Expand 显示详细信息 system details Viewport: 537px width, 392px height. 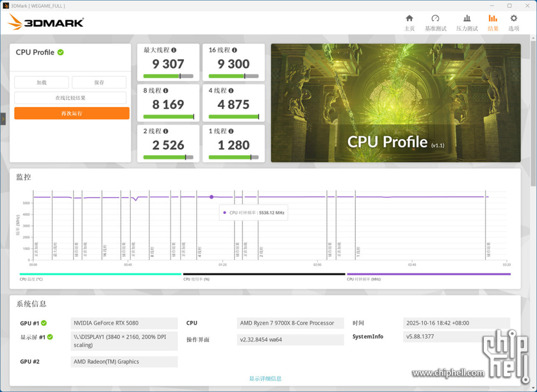pyautogui.click(x=265, y=379)
